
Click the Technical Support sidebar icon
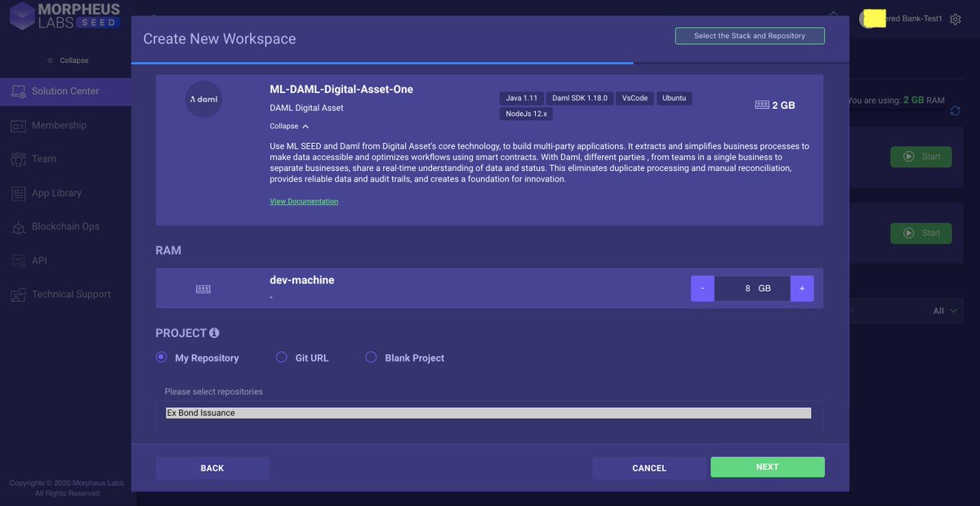(x=18, y=294)
